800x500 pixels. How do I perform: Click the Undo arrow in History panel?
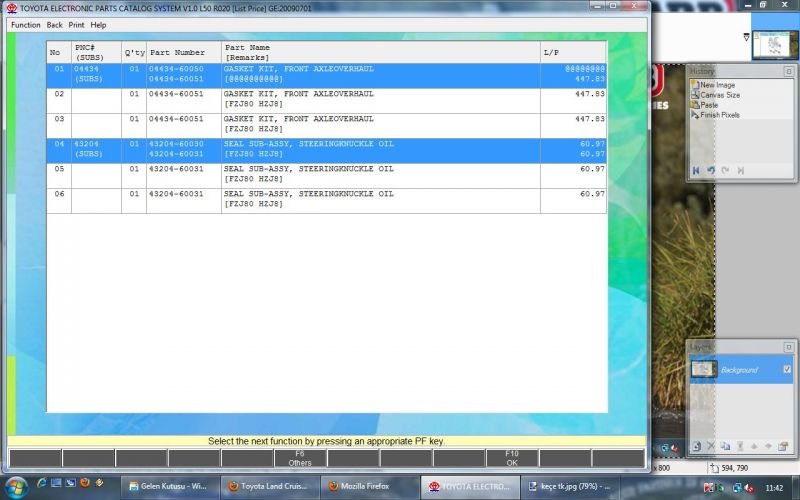pos(711,171)
